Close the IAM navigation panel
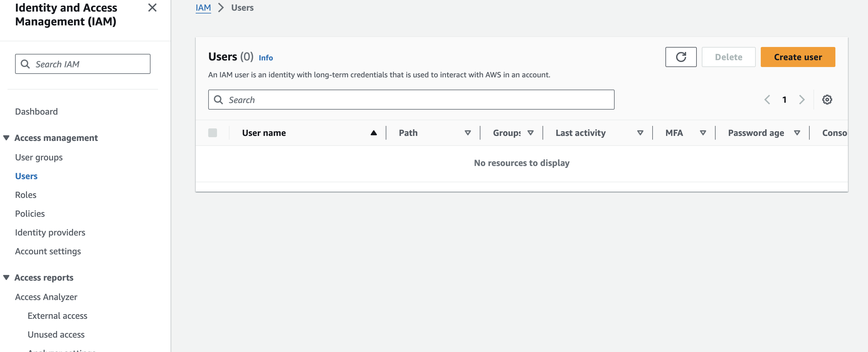The height and width of the screenshot is (352, 868). point(152,8)
